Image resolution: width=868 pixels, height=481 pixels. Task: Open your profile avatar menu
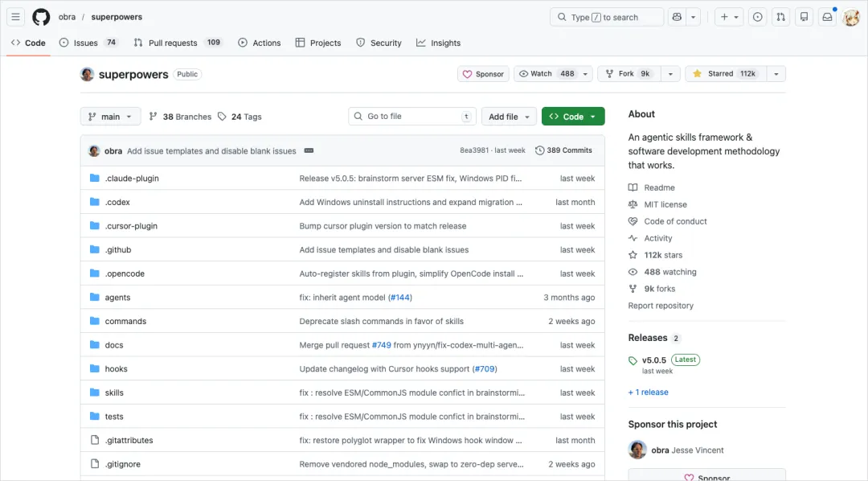851,17
